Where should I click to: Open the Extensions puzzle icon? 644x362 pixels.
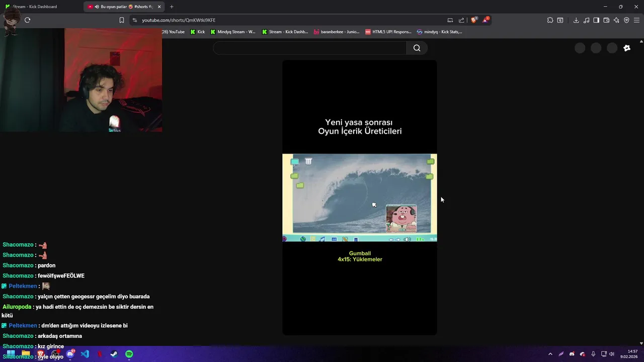[550, 20]
